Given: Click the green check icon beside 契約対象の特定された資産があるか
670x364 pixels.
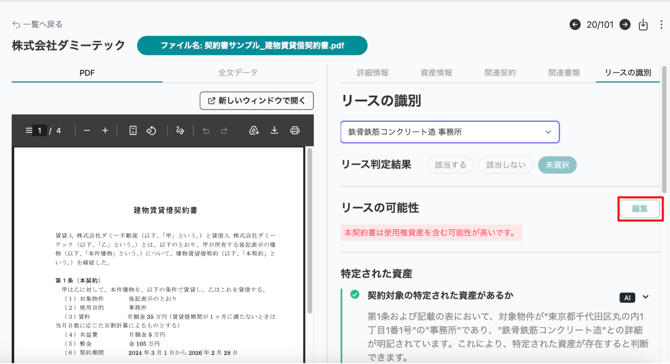Looking at the screenshot, I should click(x=355, y=295).
